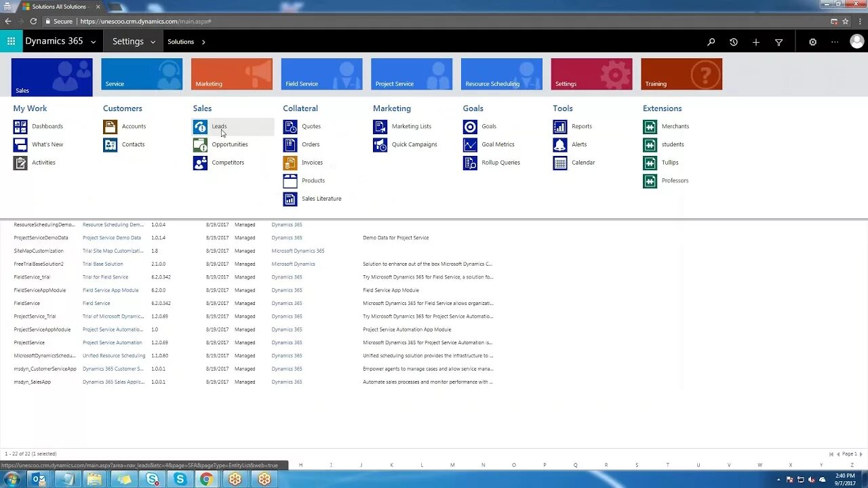Select the Competitors icon

tap(200, 163)
